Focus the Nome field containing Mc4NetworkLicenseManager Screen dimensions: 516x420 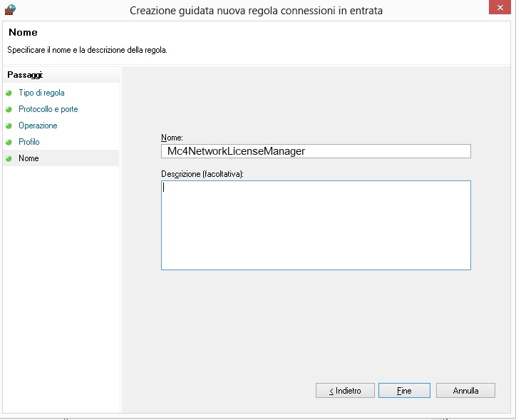click(316, 151)
